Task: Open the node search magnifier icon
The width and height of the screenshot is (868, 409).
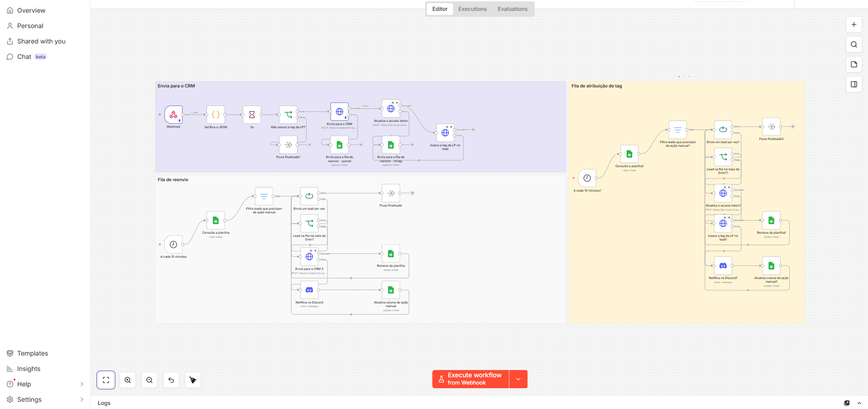Action: point(854,44)
